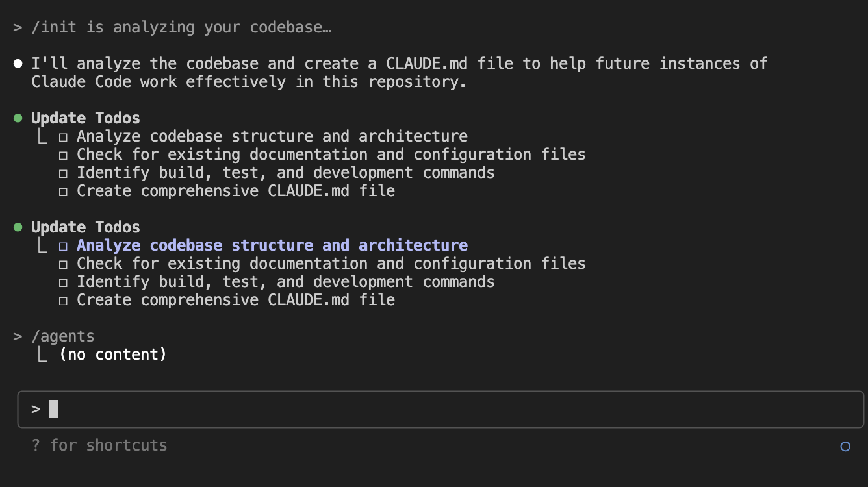Click the white bullet beside "I'll analyze the codebase"
Viewport: 868px width, 487px height.
coord(18,64)
